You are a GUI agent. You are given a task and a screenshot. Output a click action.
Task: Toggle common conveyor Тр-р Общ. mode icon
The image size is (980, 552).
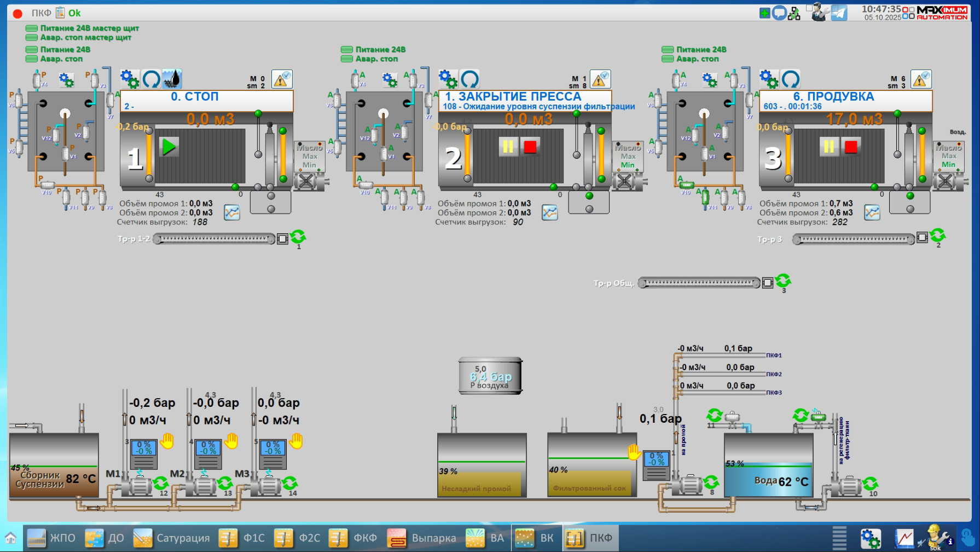[783, 281]
